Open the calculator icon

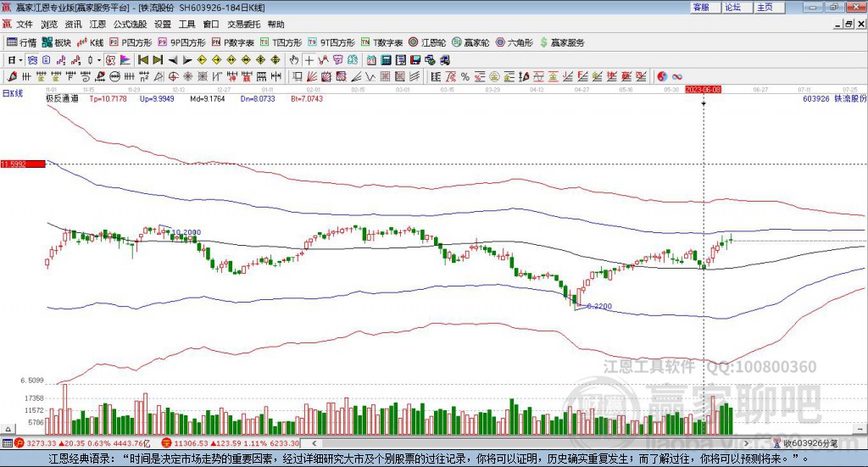tap(387, 60)
